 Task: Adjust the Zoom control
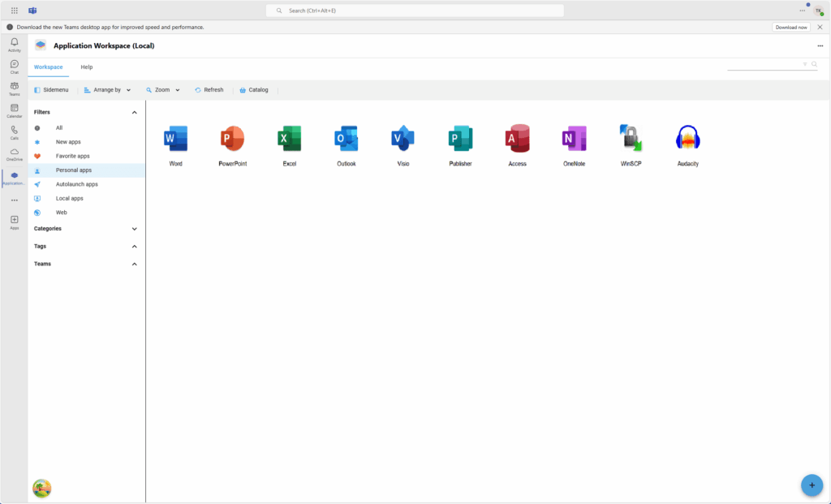(162, 89)
